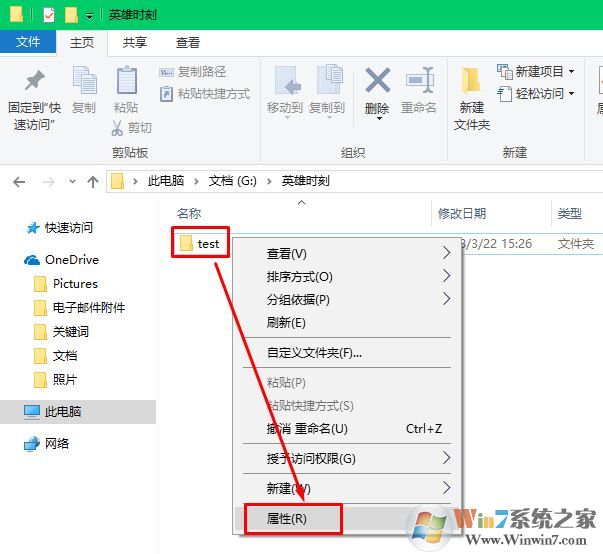Open Easy access dropdown
The width and height of the screenshot is (603, 554).
tap(535, 93)
